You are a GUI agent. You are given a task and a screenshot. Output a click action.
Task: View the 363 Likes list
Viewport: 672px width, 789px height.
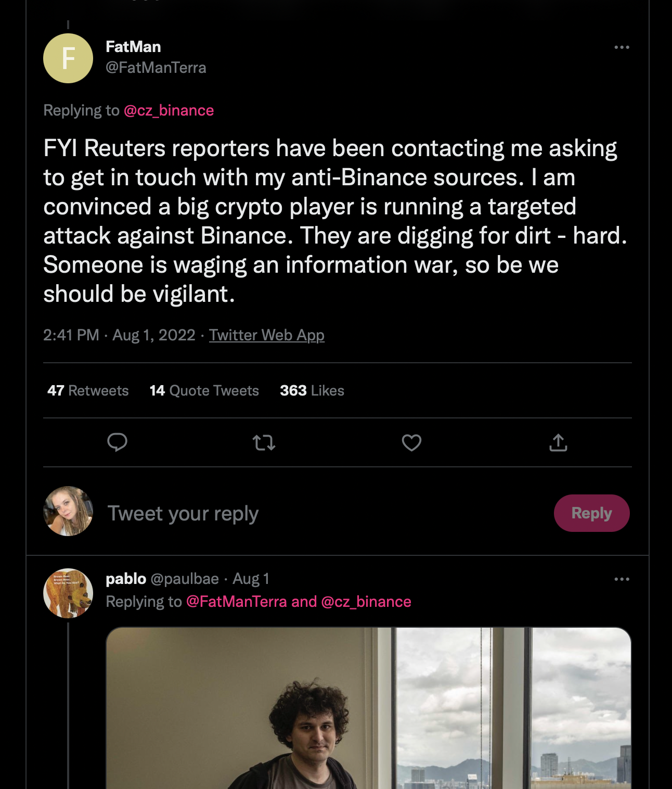[x=312, y=391]
